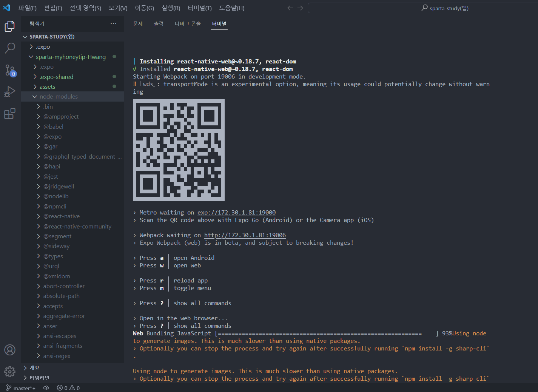Expand the @graphql-typed-document folder
This screenshot has height=392, width=538.
pos(72,156)
